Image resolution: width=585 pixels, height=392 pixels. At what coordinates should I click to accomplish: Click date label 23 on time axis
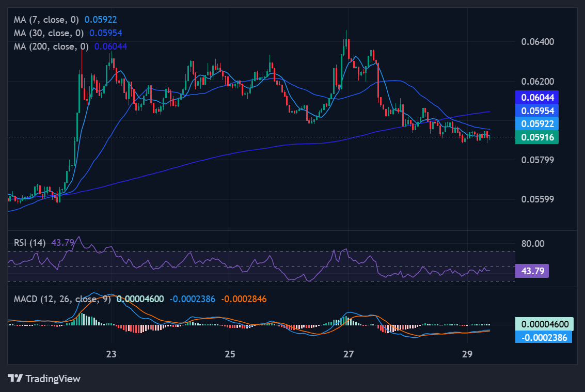(x=112, y=355)
